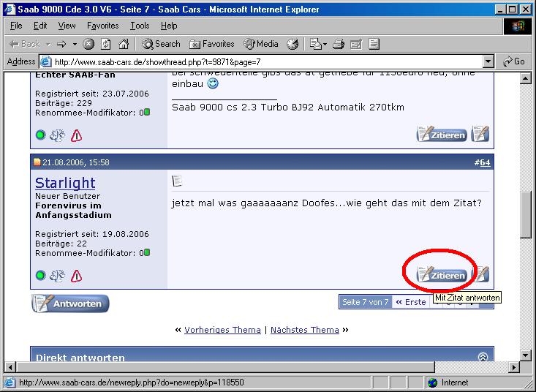Open the Edit menu
Image resolution: width=536 pixels, height=392 pixels.
pyautogui.click(x=40, y=26)
